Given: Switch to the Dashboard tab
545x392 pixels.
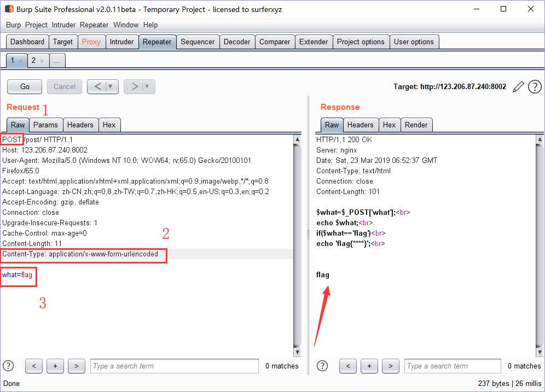Looking at the screenshot, I should click(x=27, y=42).
